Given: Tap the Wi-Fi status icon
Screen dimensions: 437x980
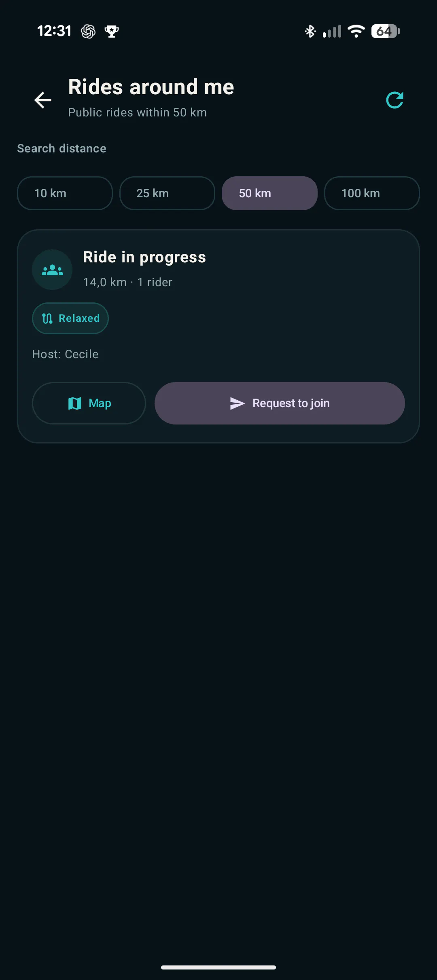Looking at the screenshot, I should (356, 31).
